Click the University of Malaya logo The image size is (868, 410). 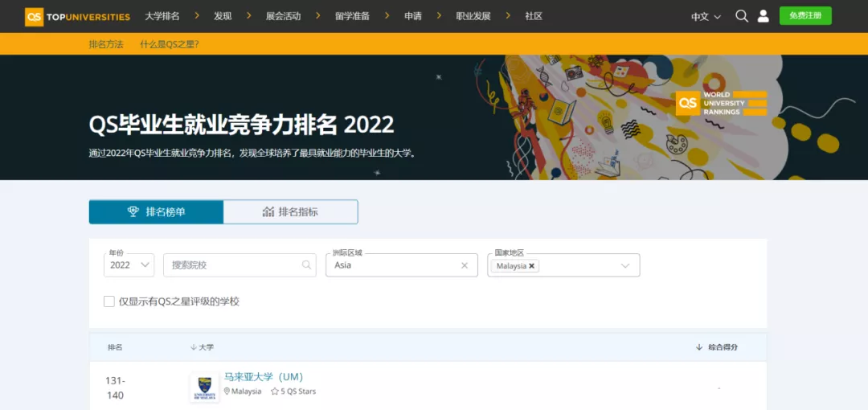tap(204, 387)
